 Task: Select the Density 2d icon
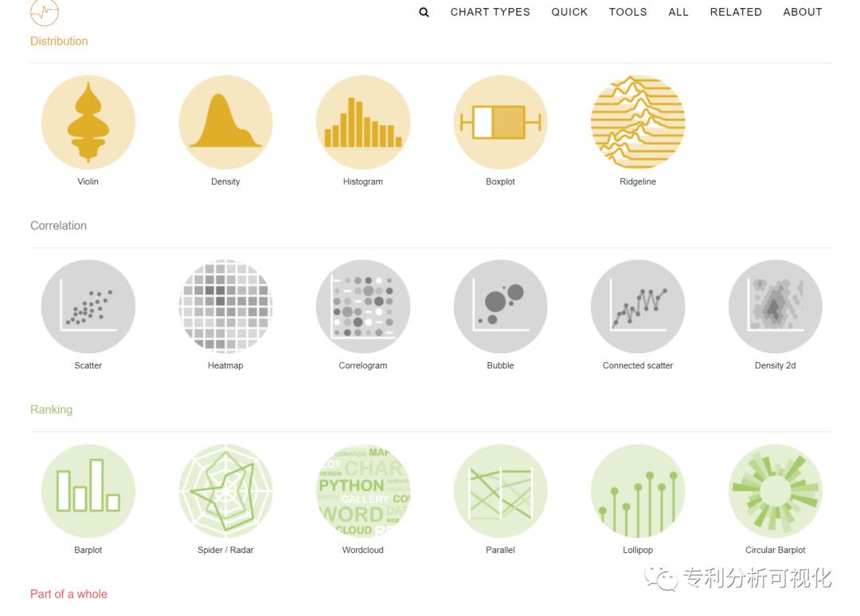tap(775, 306)
